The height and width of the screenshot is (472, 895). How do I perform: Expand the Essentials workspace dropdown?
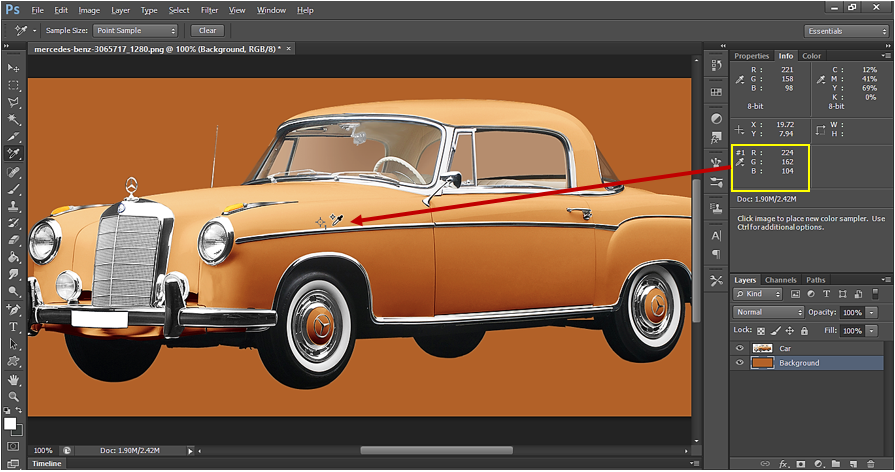846,31
